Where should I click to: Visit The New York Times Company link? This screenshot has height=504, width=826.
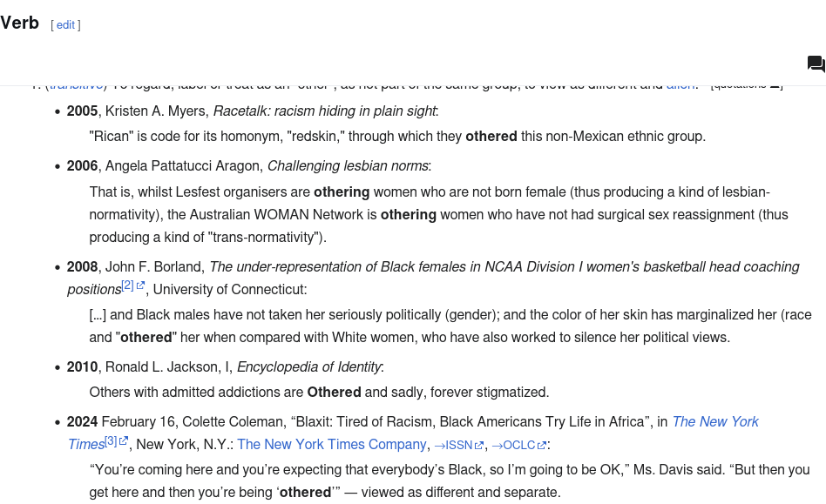coord(331,445)
